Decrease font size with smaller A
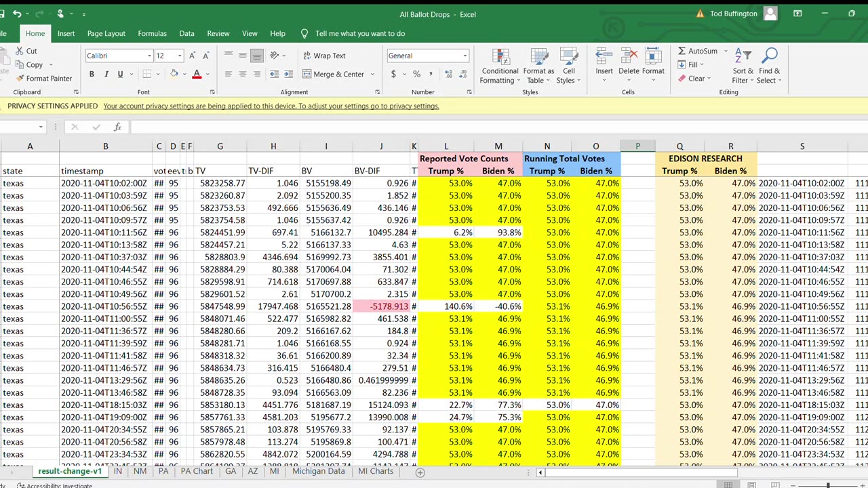The width and height of the screenshot is (868, 488). pyautogui.click(x=206, y=56)
